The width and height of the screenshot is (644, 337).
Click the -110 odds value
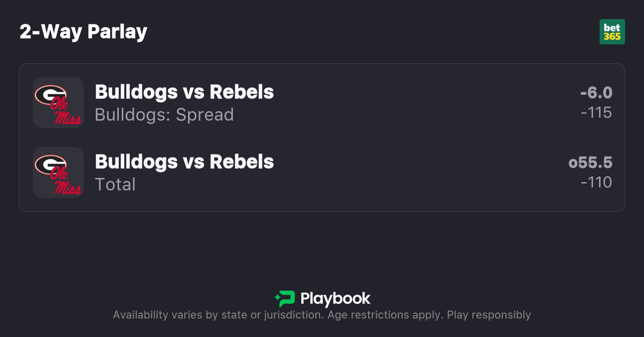point(596,182)
